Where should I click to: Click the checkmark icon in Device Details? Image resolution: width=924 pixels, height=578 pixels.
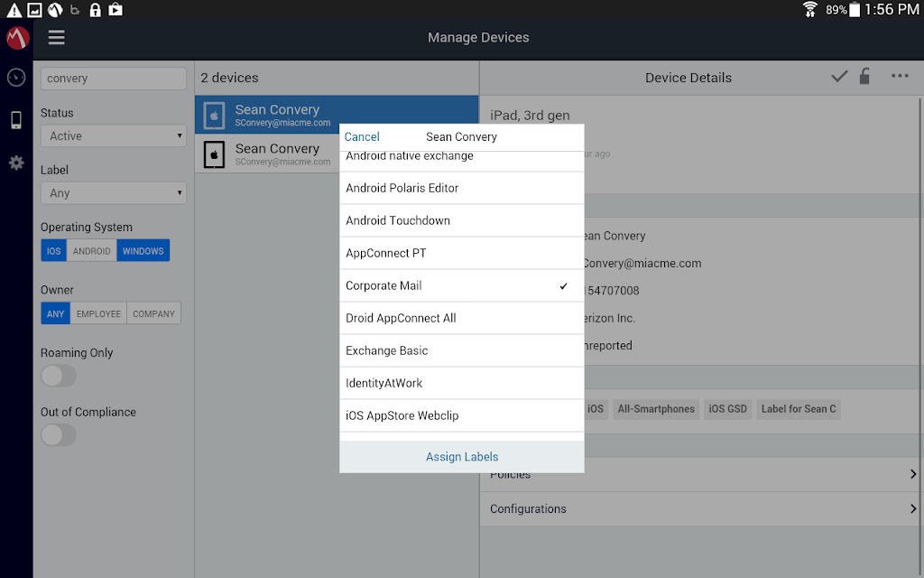pyautogui.click(x=839, y=77)
